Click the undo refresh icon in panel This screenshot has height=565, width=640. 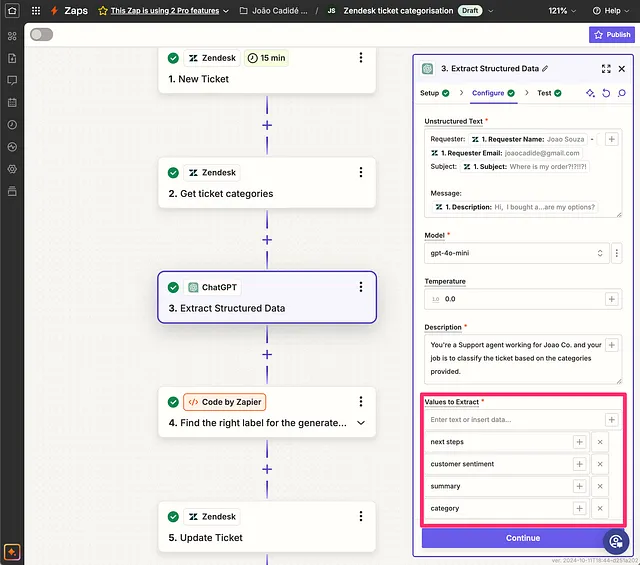[606, 93]
